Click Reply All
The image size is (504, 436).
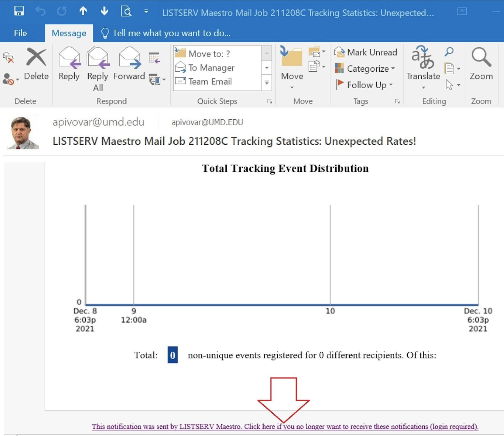pos(98,69)
